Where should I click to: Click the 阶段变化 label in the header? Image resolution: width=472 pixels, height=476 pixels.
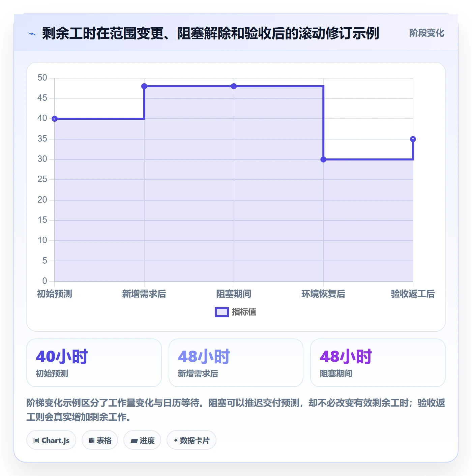(426, 33)
